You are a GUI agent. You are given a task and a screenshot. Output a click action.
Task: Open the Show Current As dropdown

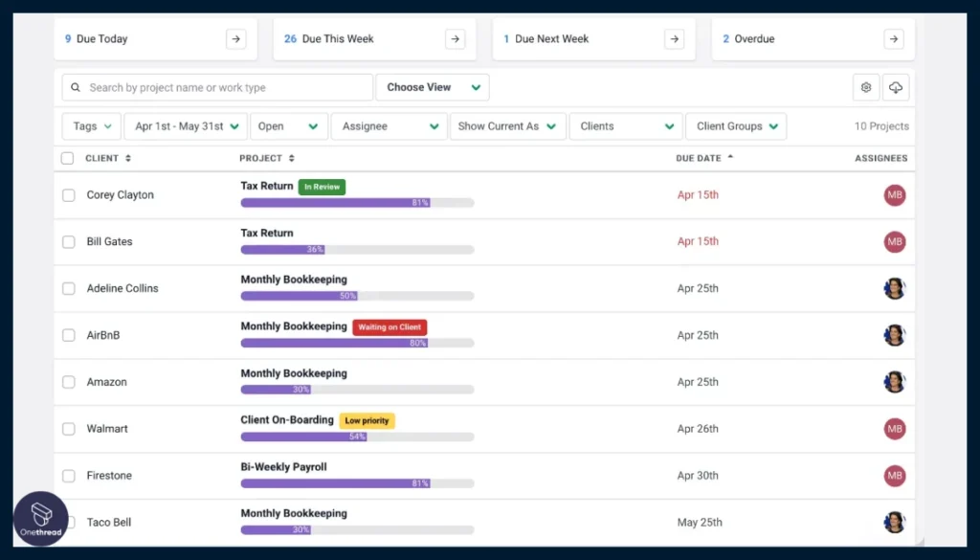tap(508, 126)
